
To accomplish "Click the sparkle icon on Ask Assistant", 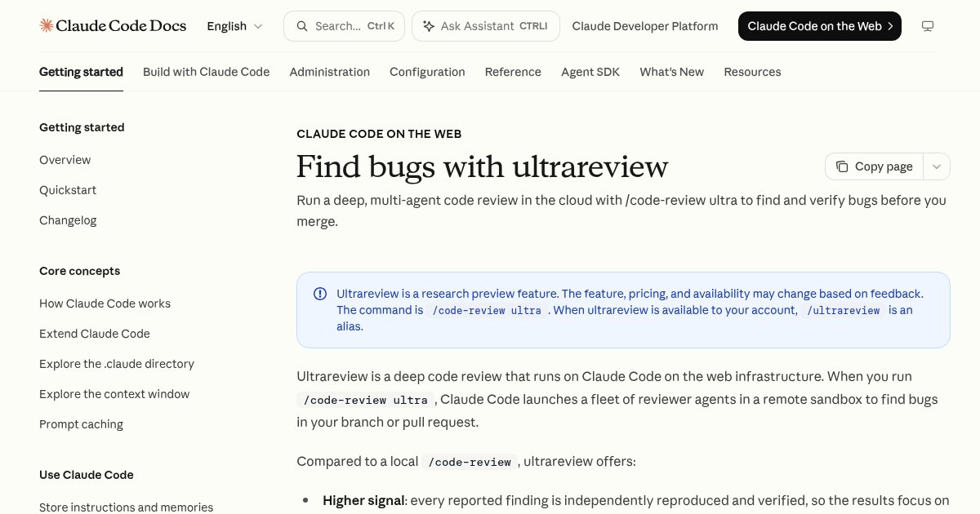I will point(429,26).
